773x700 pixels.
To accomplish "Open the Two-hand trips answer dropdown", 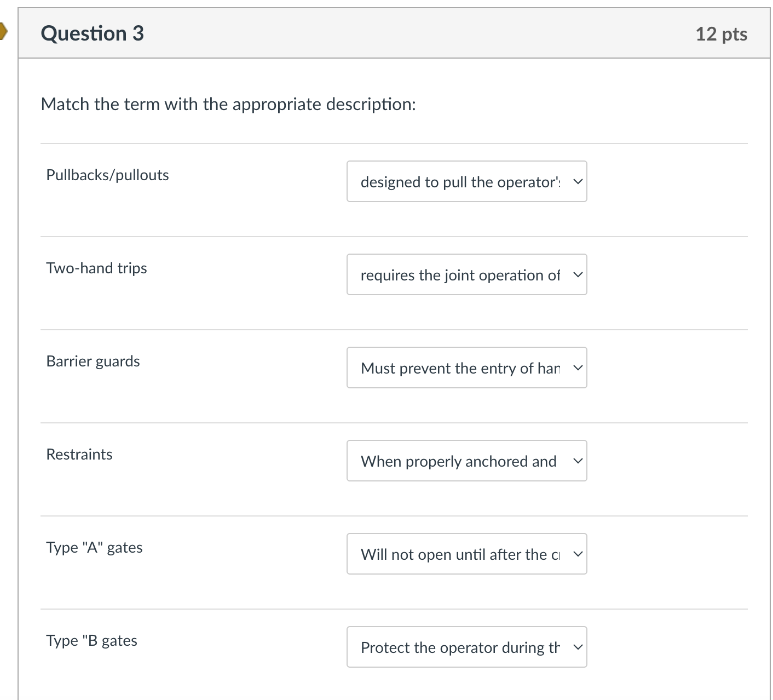I will coord(466,274).
